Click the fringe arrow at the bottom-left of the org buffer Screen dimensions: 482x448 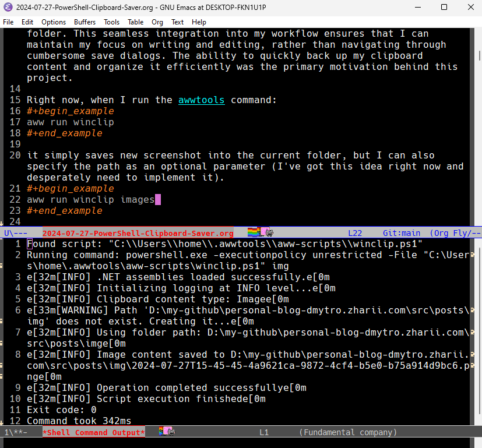pyautogui.click(x=2, y=222)
